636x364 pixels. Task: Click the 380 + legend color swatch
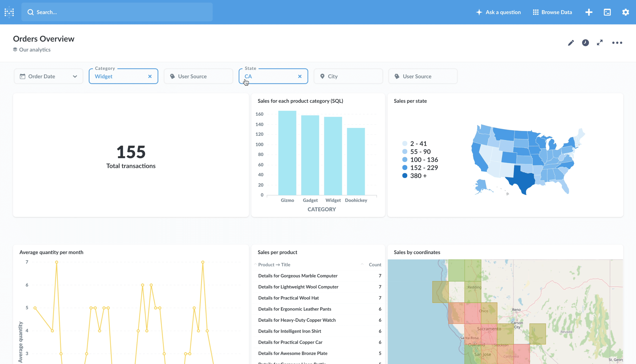click(405, 176)
